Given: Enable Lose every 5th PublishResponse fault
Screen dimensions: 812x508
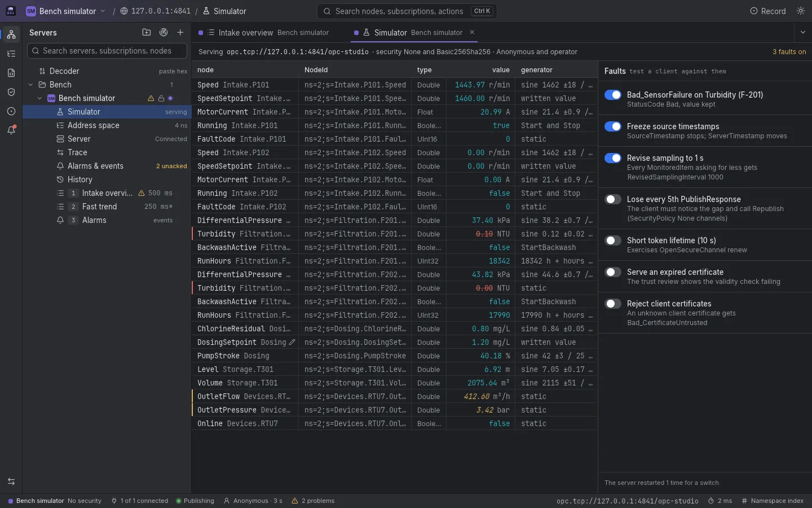Looking at the screenshot, I should (x=613, y=199).
